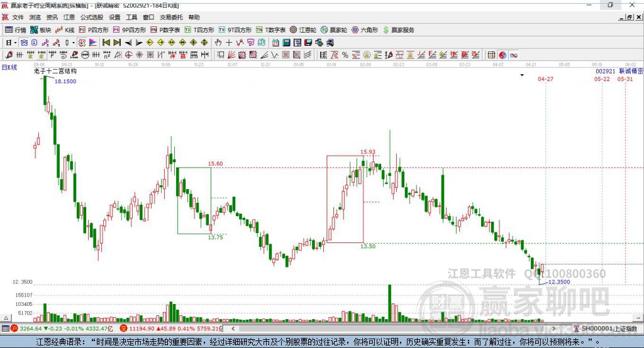Image resolution: width=644 pixels, height=348 pixels.
Task: Click the 联诚精密 stock name label
Action: 631,71
